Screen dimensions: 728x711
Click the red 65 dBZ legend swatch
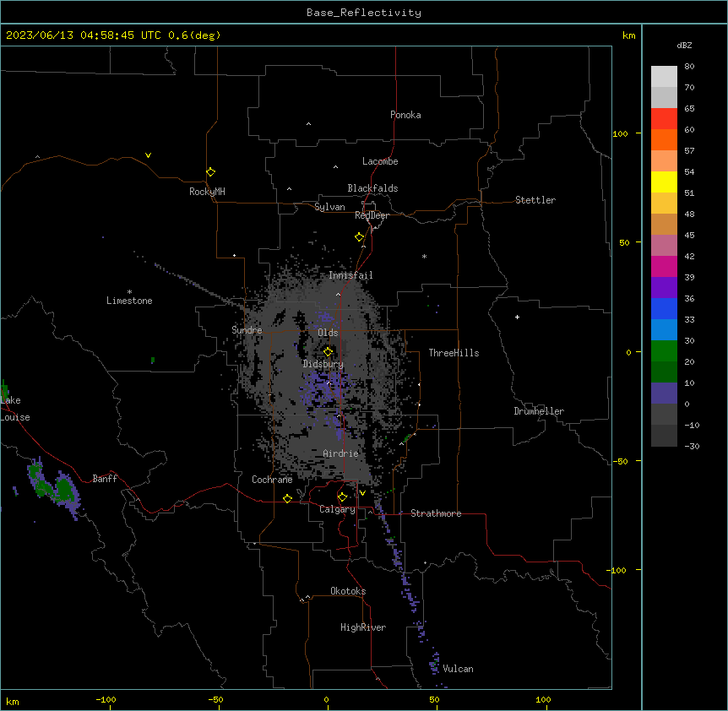[664, 118]
